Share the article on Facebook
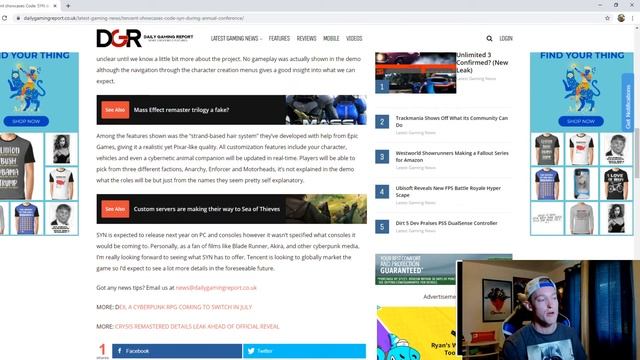 177,351
